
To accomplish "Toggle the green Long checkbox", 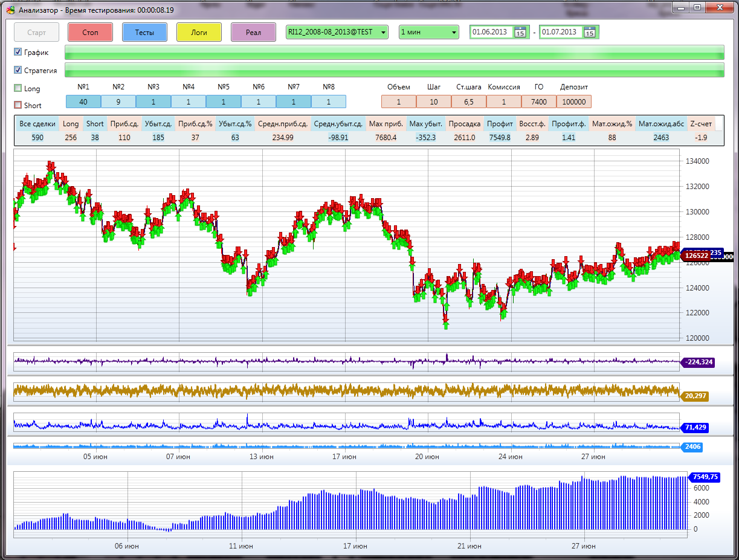I will (18, 88).
